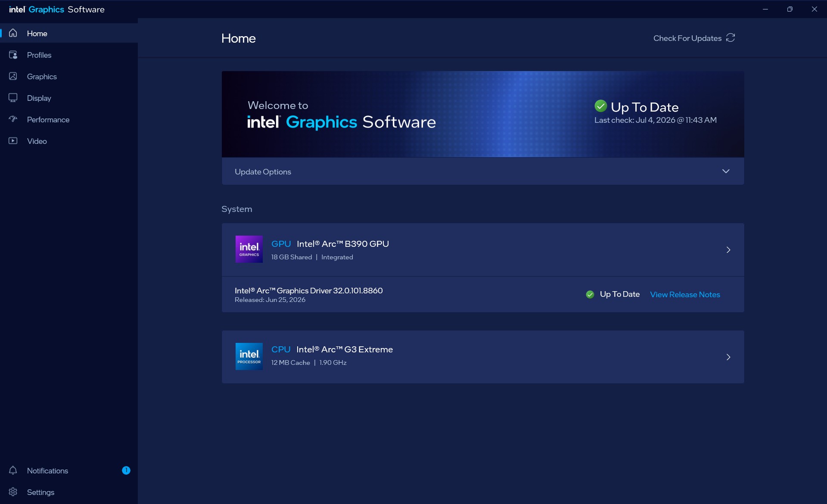Click the Video play icon

coord(13,141)
